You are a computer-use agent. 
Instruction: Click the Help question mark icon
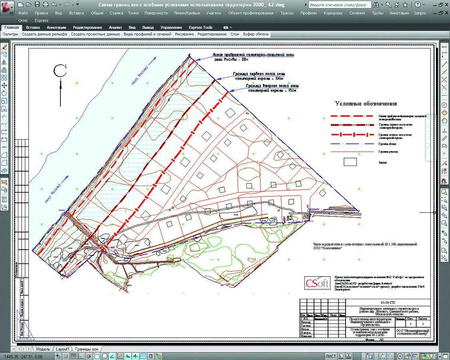[x=418, y=5]
